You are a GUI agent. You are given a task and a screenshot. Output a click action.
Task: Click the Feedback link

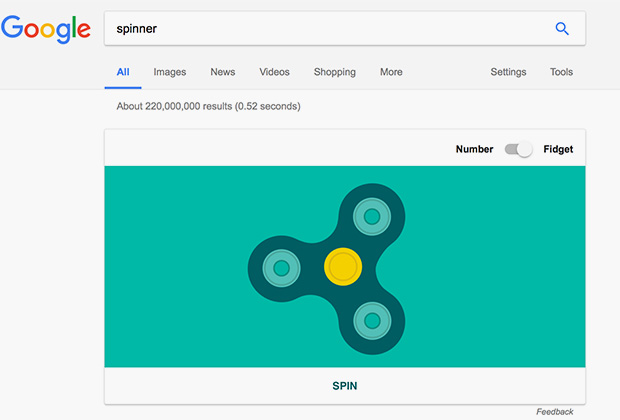coord(554,411)
